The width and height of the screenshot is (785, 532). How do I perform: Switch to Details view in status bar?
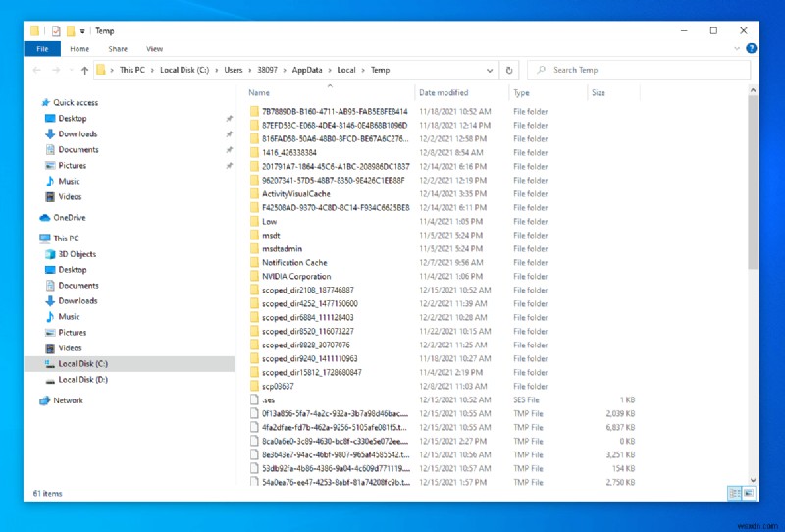coord(734,494)
